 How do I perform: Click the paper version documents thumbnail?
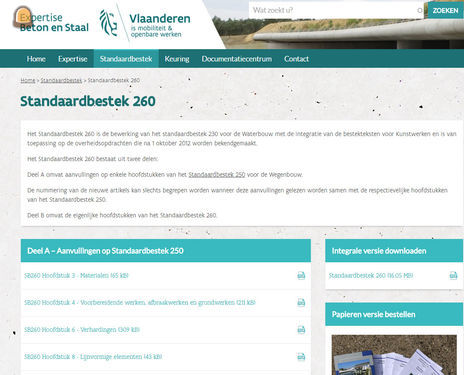(394, 355)
